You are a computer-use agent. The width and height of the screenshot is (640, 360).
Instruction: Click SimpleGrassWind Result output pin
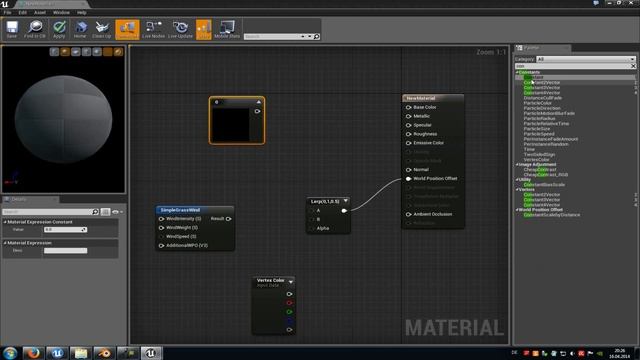[229, 219]
